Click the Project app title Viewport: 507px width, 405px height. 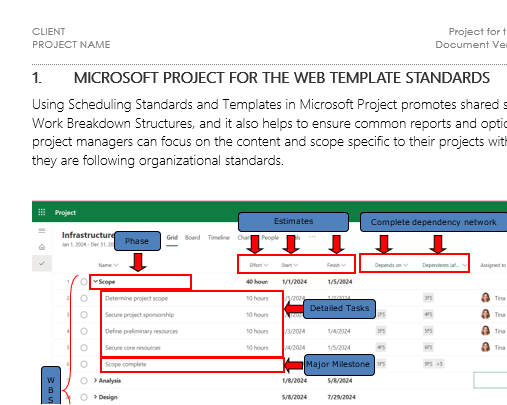65,213
